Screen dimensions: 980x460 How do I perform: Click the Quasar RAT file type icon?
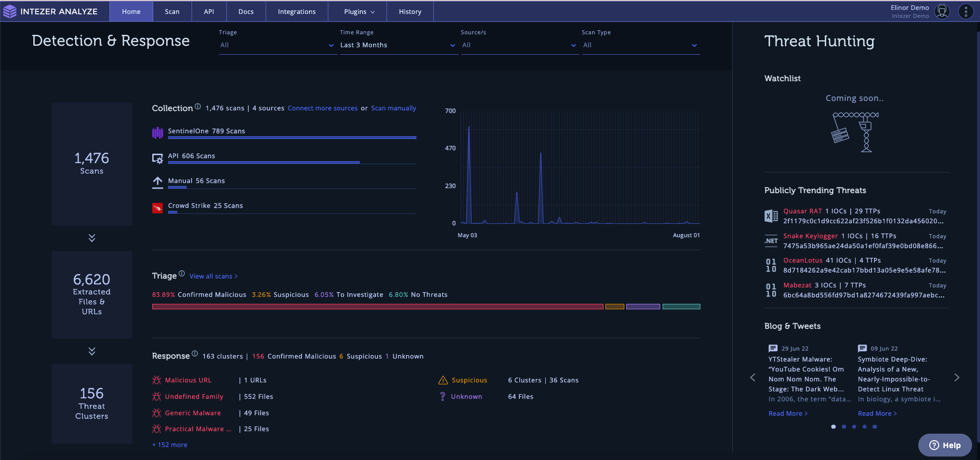pos(771,216)
